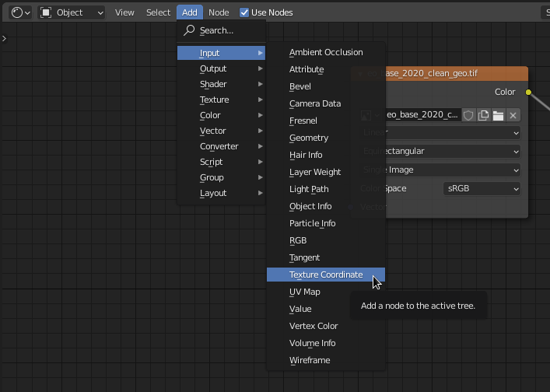Add a Geometry node
The image size is (550, 392).
(326, 138)
